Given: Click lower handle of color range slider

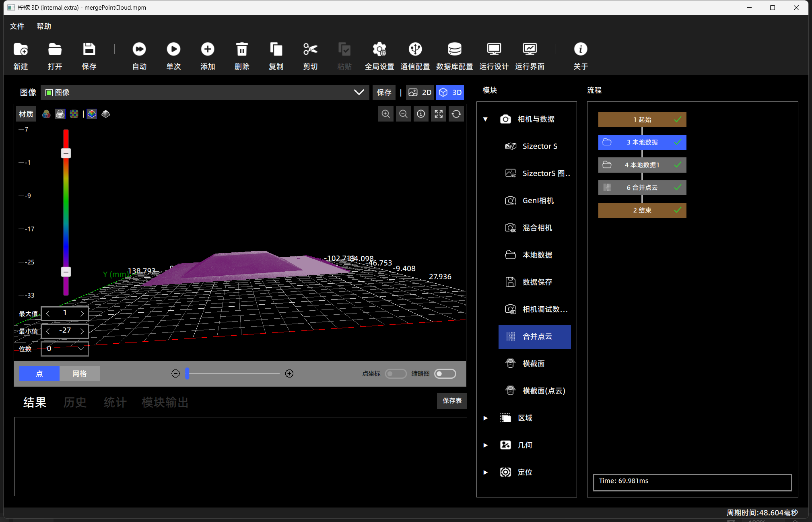Looking at the screenshot, I should [x=66, y=272].
